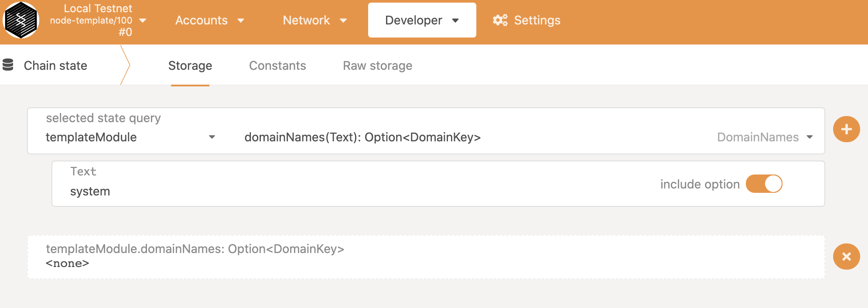Open the domainNames storage item dropdown
The width and height of the screenshot is (868, 308).
528,137
